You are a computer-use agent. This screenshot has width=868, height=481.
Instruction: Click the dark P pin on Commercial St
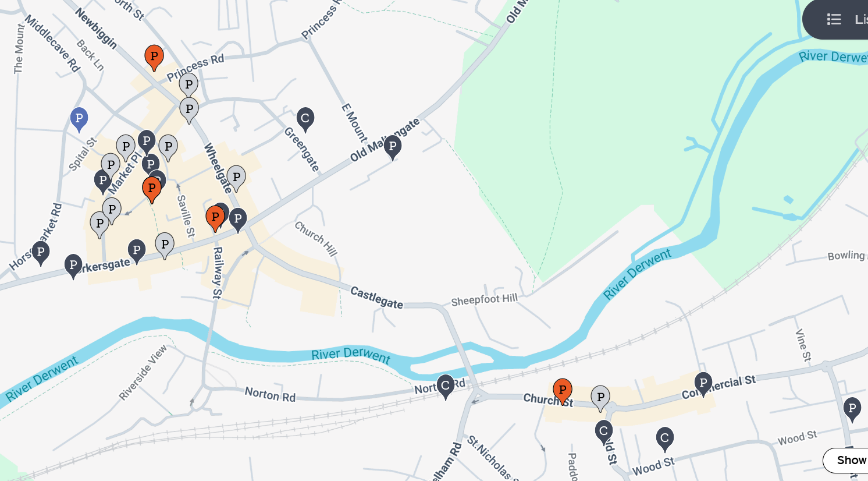(x=703, y=384)
